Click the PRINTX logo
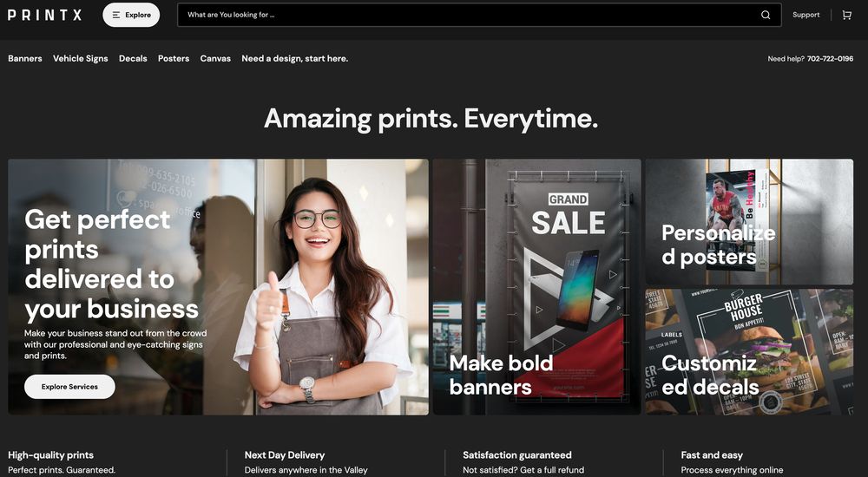 pos(44,15)
